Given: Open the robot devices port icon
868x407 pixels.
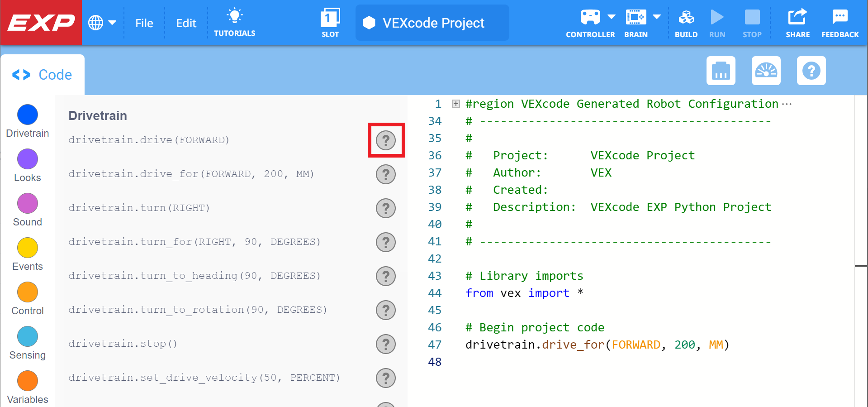Looking at the screenshot, I should point(721,71).
